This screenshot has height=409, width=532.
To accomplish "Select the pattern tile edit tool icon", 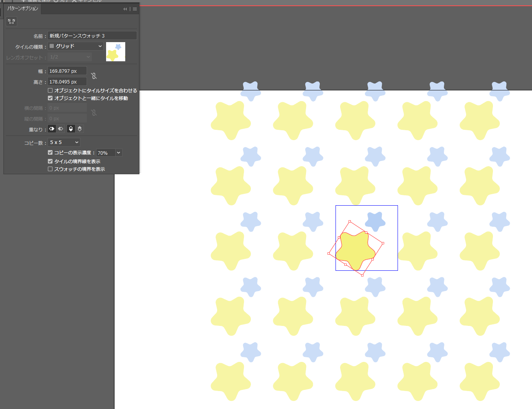I will 11,21.
